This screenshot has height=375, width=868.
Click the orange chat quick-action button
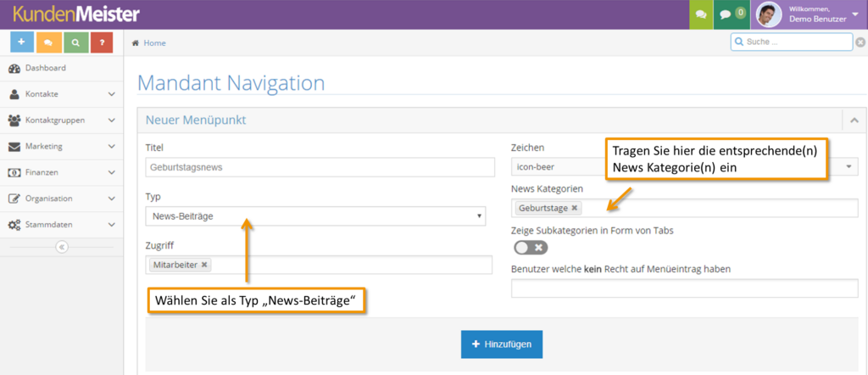point(48,42)
